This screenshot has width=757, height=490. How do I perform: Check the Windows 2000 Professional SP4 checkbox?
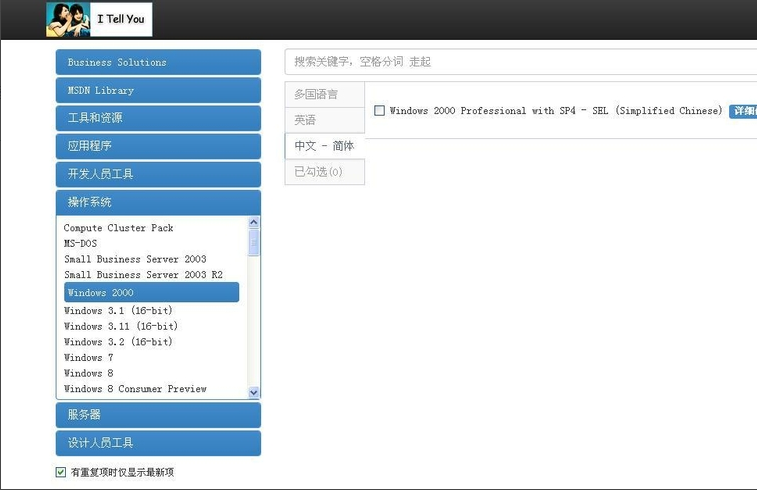coord(379,111)
